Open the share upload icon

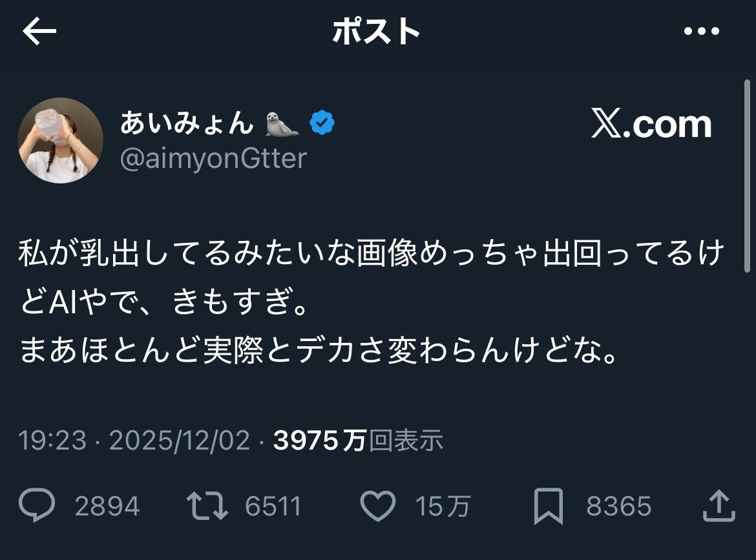tap(719, 506)
